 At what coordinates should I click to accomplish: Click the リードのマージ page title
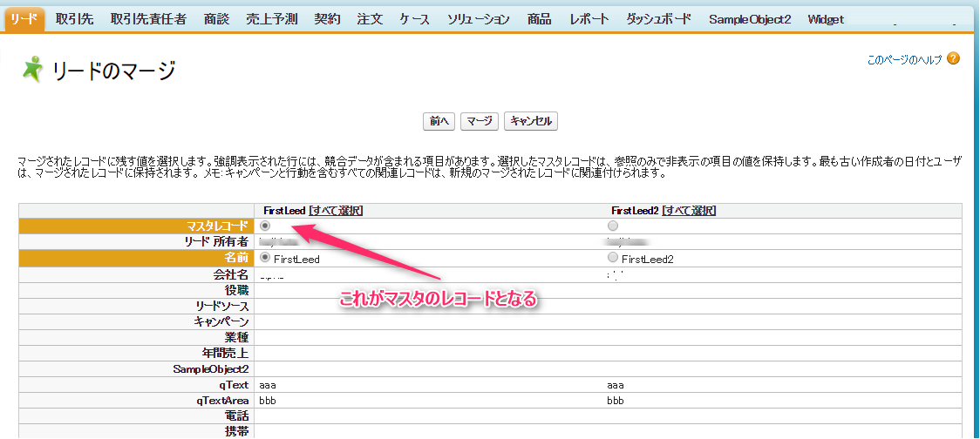click(112, 71)
